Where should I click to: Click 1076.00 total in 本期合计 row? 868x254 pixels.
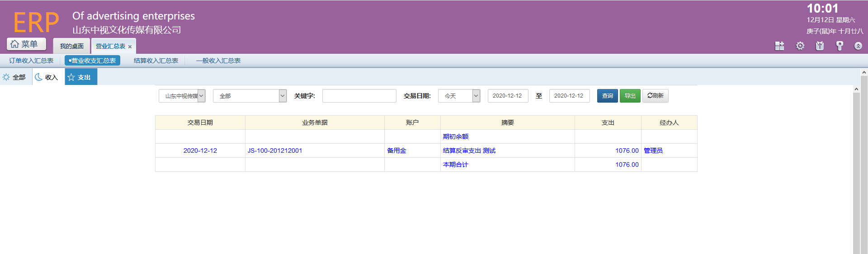click(x=627, y=165)
